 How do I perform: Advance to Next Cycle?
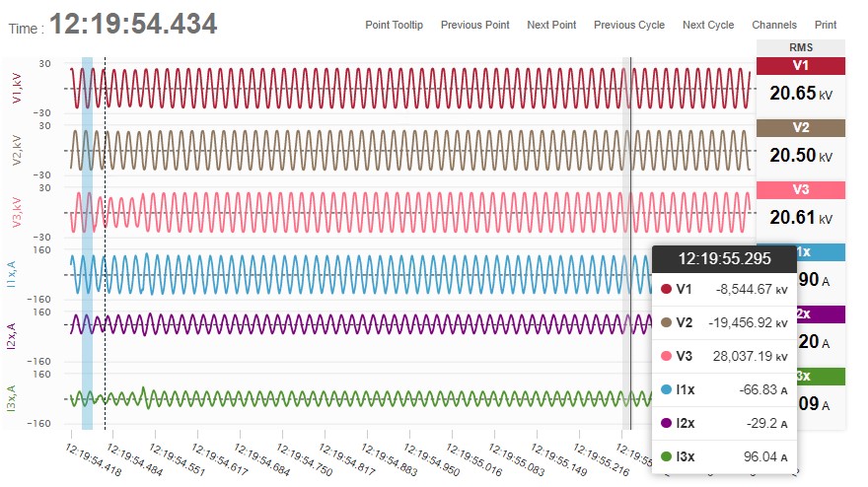point(707,25)
